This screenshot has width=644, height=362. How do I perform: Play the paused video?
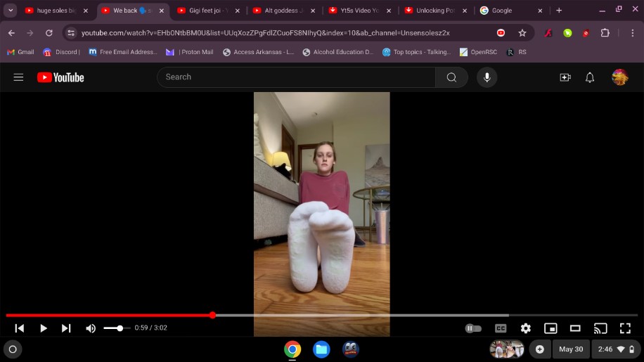[43, 328]
